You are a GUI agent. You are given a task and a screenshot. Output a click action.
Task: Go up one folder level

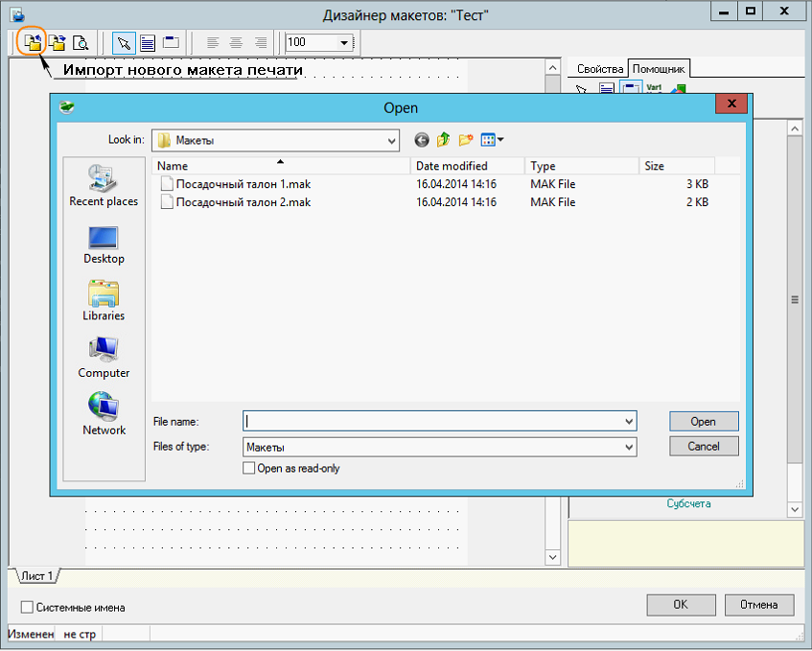443,140
